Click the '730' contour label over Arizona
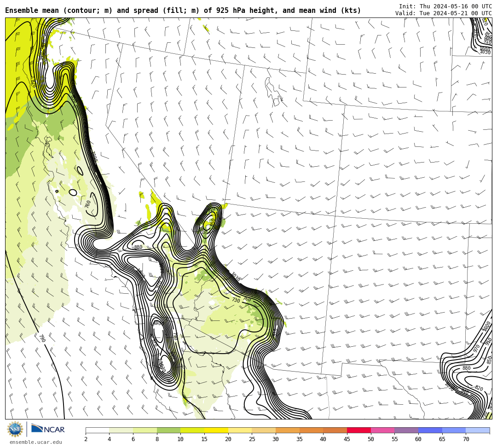 tap(236, 300)
